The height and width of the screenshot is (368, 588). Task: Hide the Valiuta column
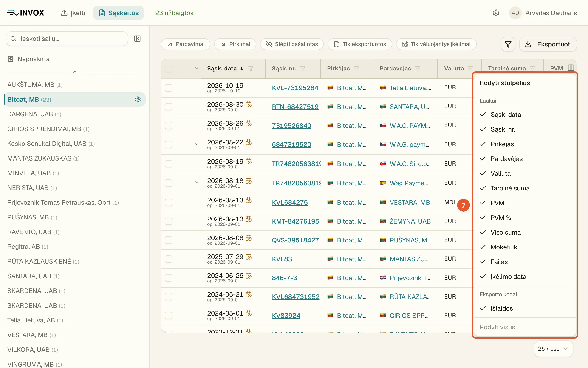point(525,173)
